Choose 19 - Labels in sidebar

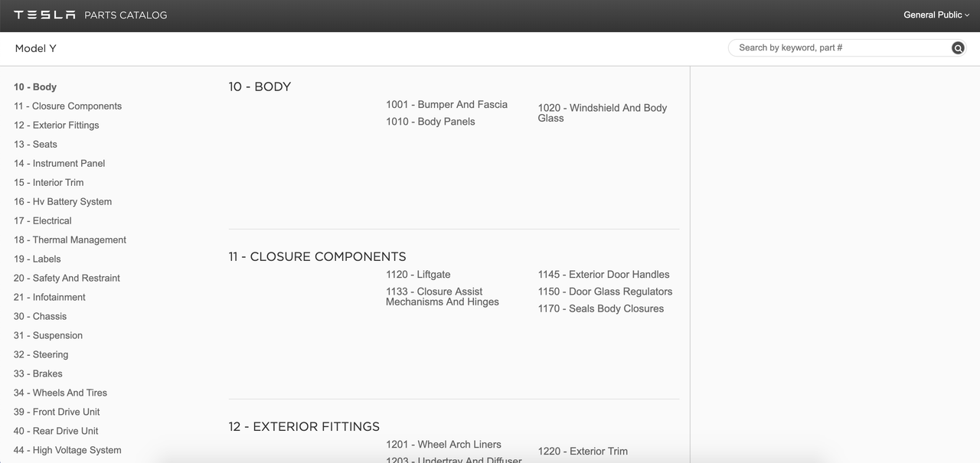click(x=38, y=259)
